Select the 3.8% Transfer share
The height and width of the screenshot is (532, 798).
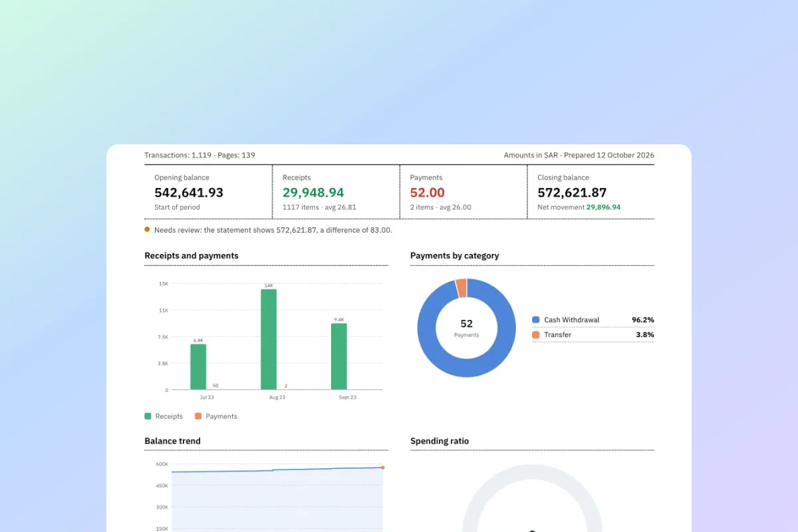pyautogui.click(x=645, y=334)
